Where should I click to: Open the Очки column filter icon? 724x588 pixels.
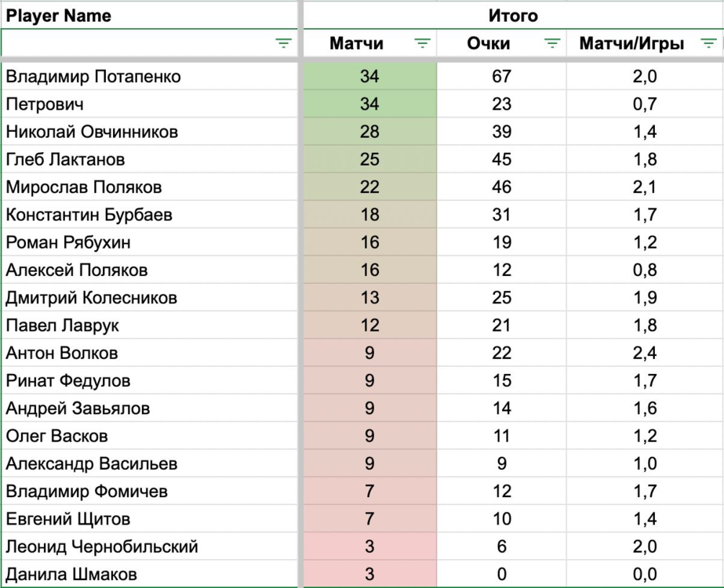point(553,44)
